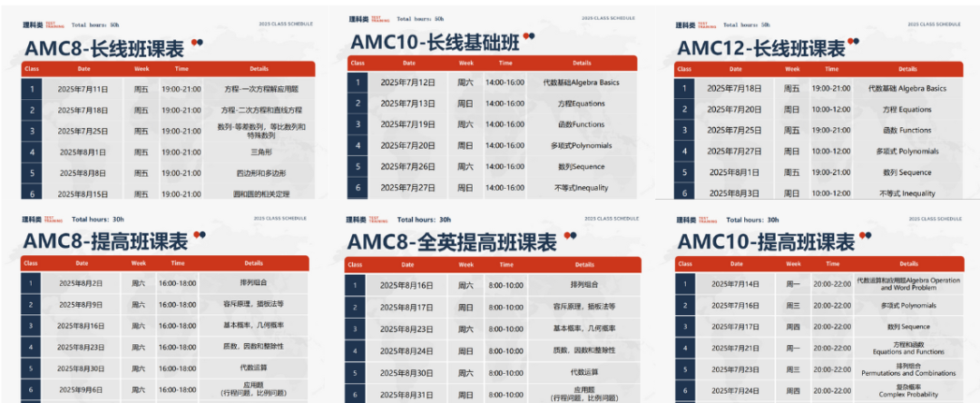Select the date cell "2025年8月24日"
The width and height of the screenshot is (980, 403).
pos(407,350)
